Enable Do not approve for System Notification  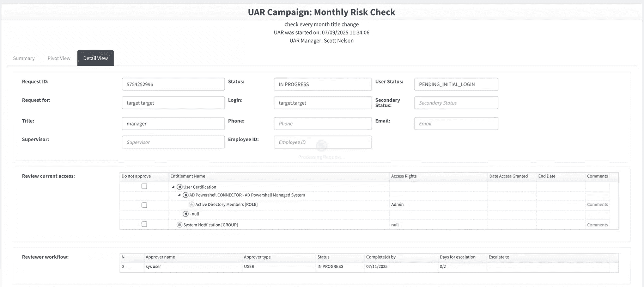[144, 224]
